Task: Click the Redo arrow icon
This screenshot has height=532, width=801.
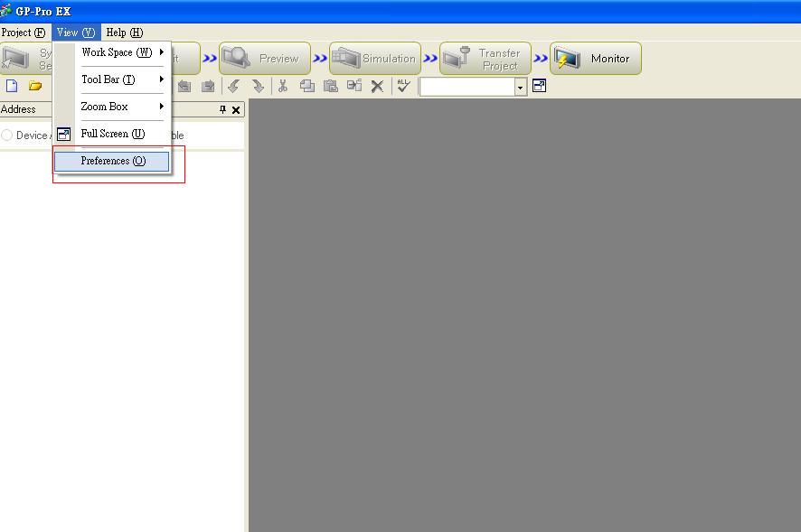Action: [258, 87]
